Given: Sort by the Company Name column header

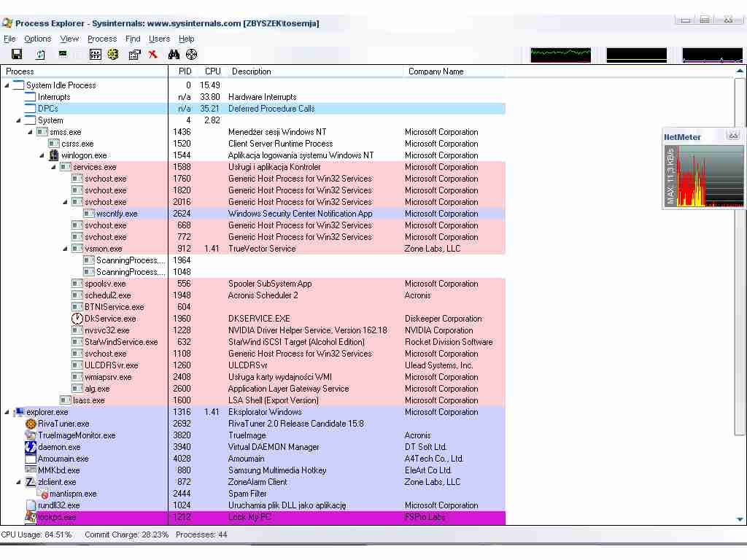Looking at the screenshot, I should click(x=454, y=71).
